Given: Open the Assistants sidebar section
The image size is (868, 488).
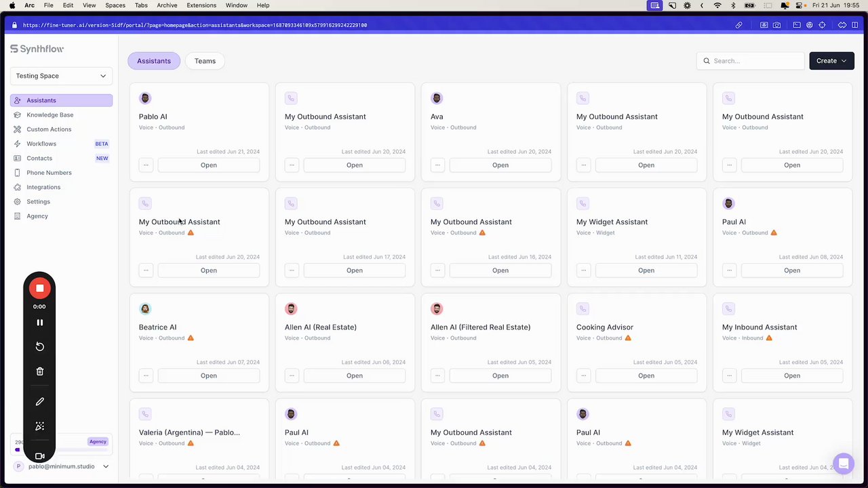Looking at the screenshot, I should [61, 100].
